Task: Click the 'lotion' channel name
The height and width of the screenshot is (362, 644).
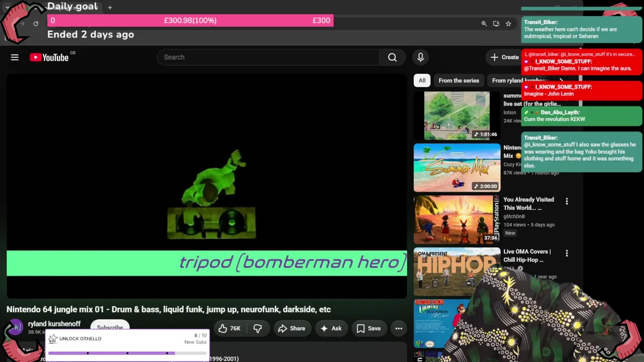Action: point(510,113)
